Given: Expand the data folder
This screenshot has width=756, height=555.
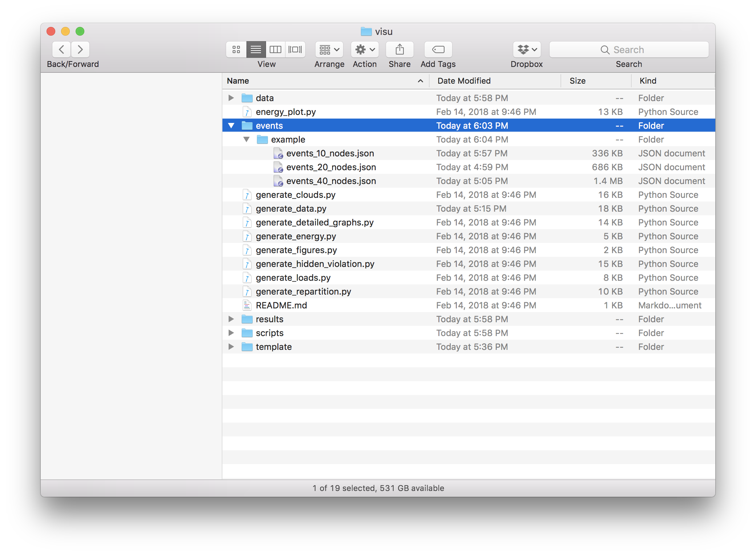Looking at the screenshot, I should click(x=231, y=98).
